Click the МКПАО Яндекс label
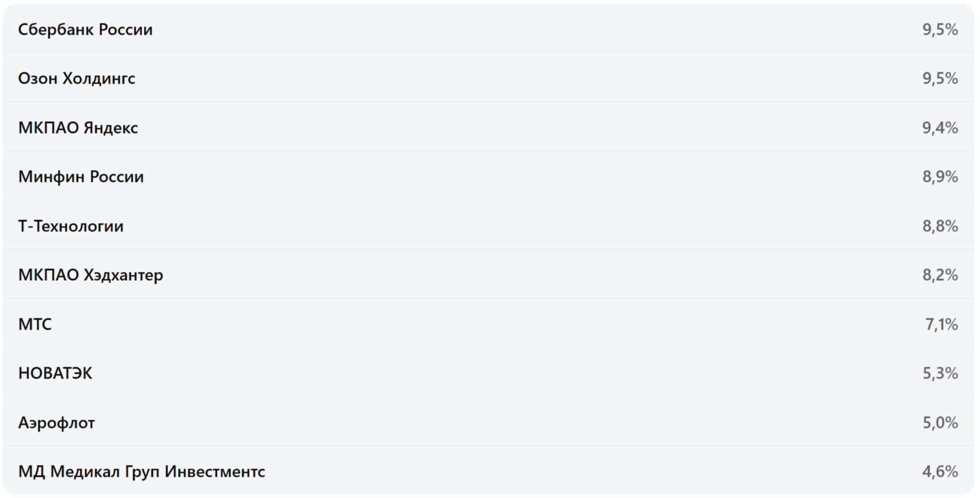Viewport: 980px width, 498px height. pyautogui.click(x=78, y=128)
